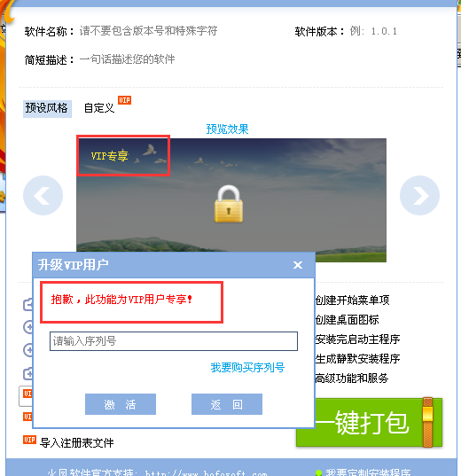Click the 激活 button

pos(121,404)
